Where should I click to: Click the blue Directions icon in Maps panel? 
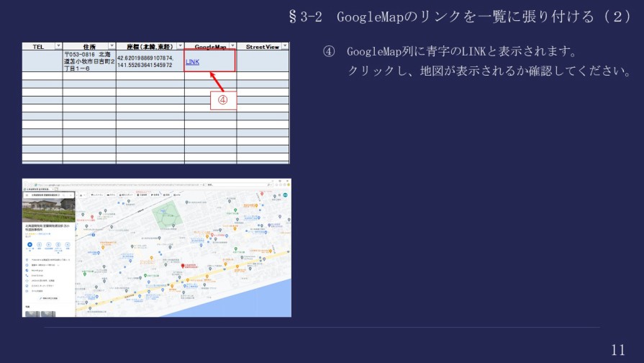30,244
